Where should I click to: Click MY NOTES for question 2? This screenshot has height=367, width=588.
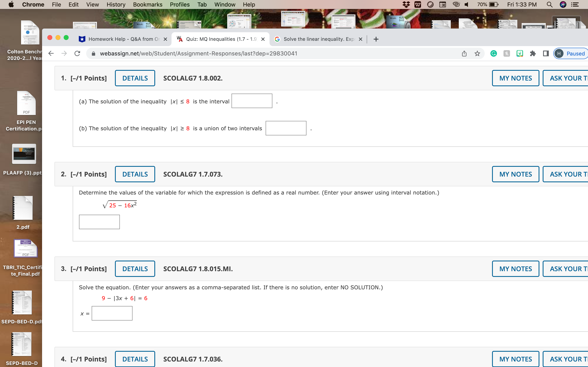516,174
